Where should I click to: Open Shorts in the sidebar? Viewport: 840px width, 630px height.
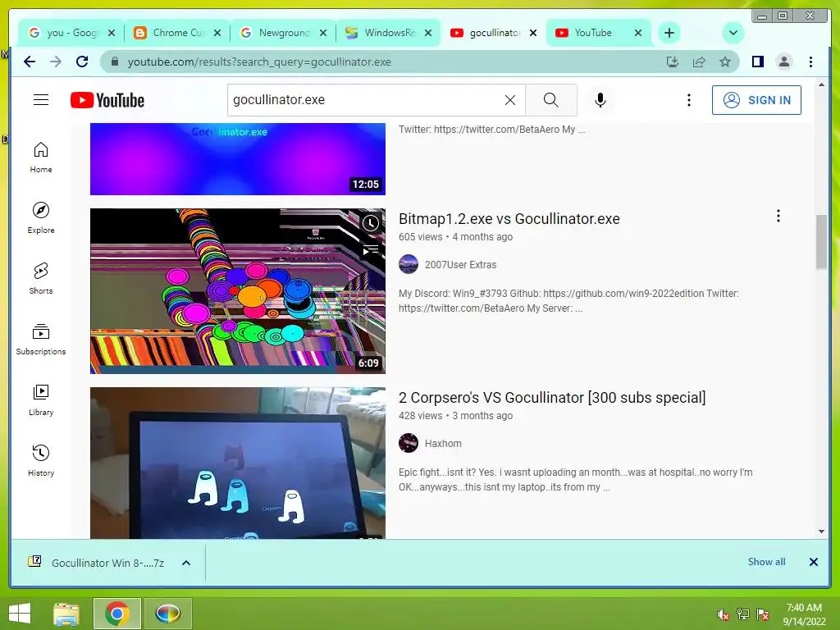[x=41, y=279]
